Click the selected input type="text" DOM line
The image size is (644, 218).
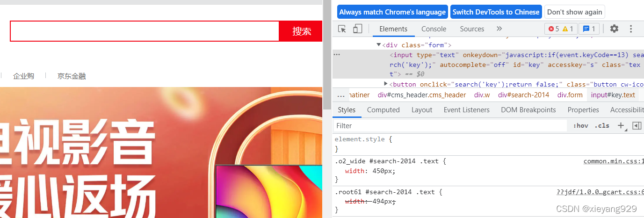[488, 64]
